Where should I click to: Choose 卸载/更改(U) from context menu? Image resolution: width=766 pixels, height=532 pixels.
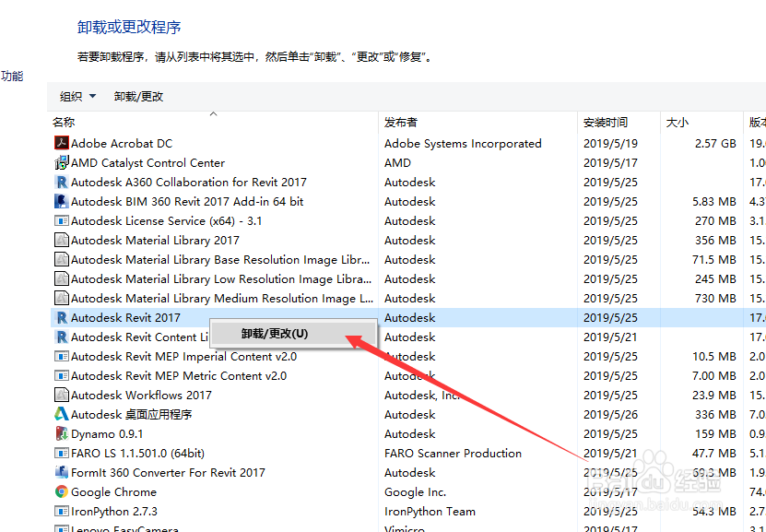click(x=293, y=334)
